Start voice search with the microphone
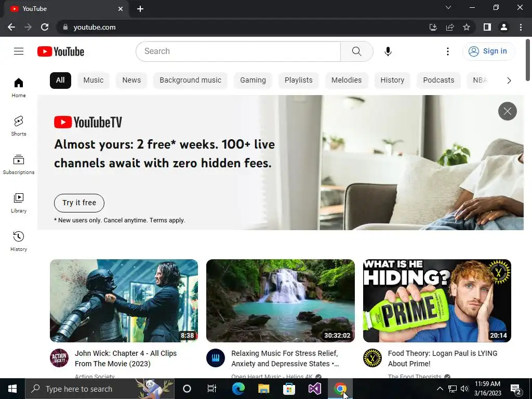This screenshot has width=532, height=399. click(388, 51)
